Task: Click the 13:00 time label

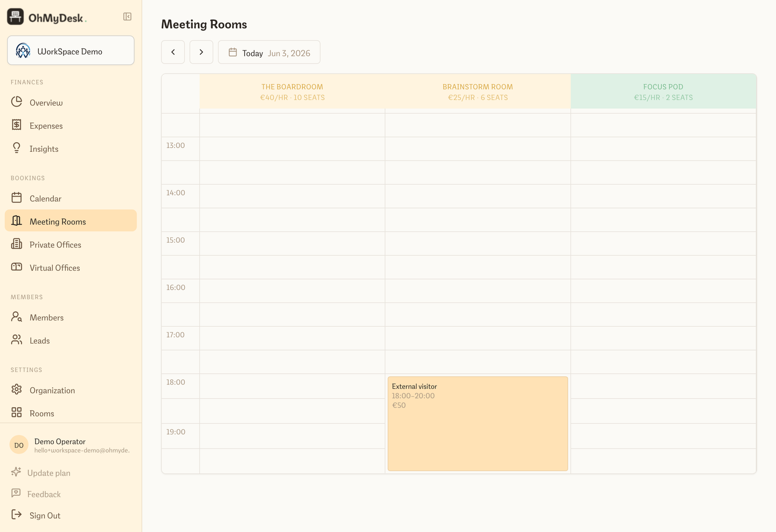Action: point(176,145)
